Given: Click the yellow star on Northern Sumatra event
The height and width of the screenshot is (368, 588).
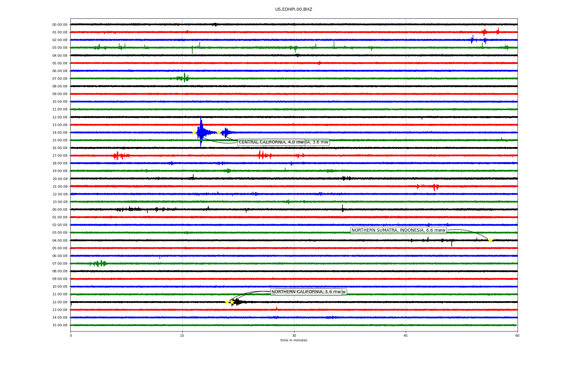Looking at the screenshot, I should (x=490, y=240).
